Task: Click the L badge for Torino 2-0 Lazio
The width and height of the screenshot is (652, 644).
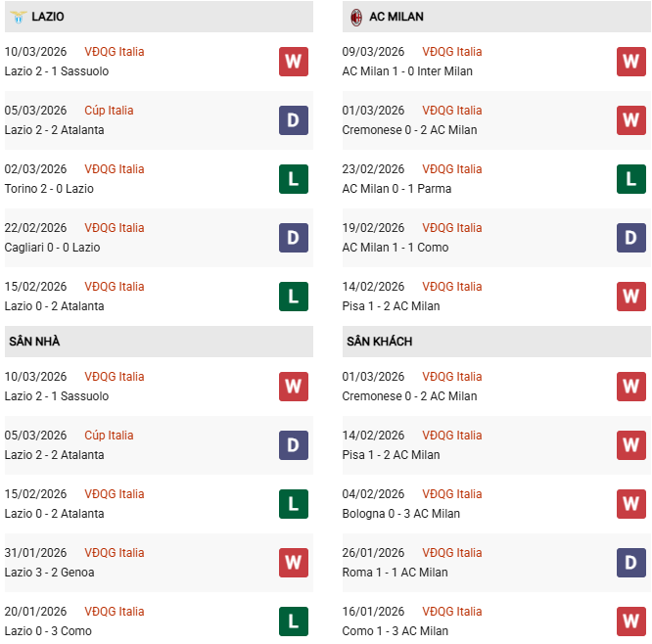Action: (x=293, y=179)
